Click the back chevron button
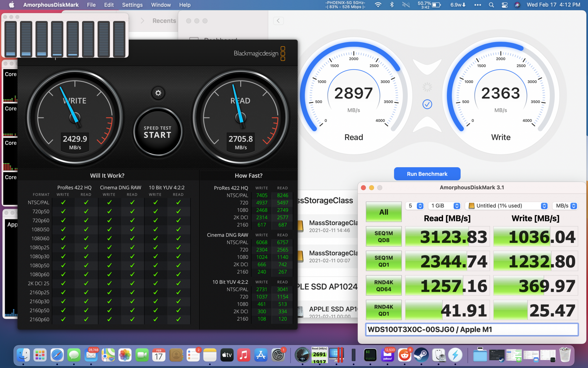588x368 pixels. [278, 21]
